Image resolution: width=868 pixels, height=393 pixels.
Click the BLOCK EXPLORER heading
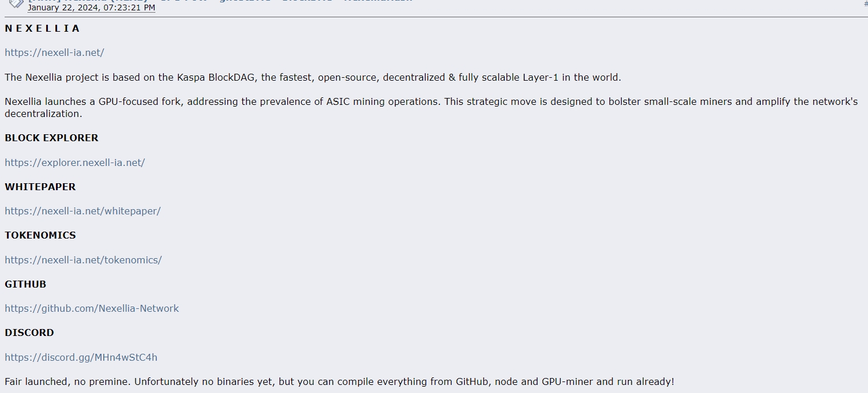click(51, 138)
